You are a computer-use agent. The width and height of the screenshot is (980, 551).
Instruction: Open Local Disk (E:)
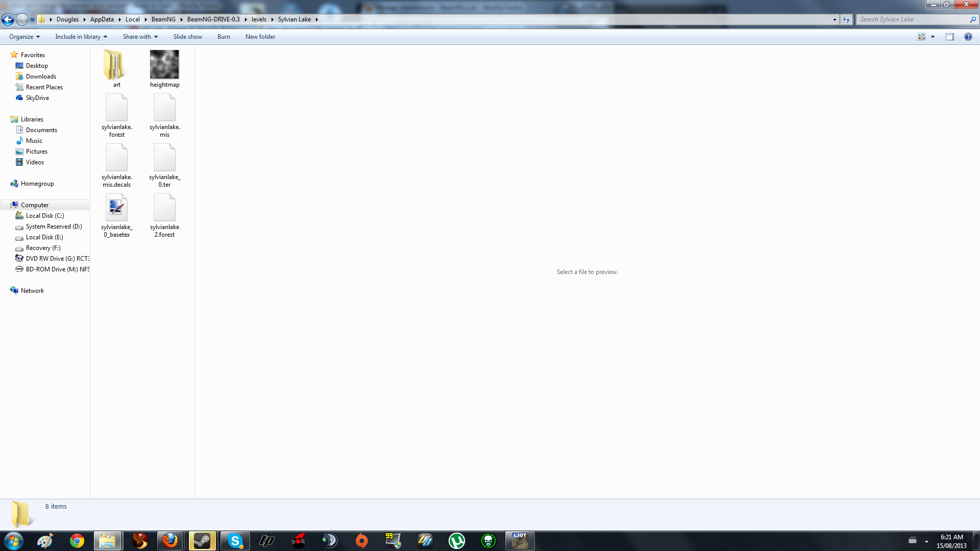pyautogui.click(x=44, y=237)
